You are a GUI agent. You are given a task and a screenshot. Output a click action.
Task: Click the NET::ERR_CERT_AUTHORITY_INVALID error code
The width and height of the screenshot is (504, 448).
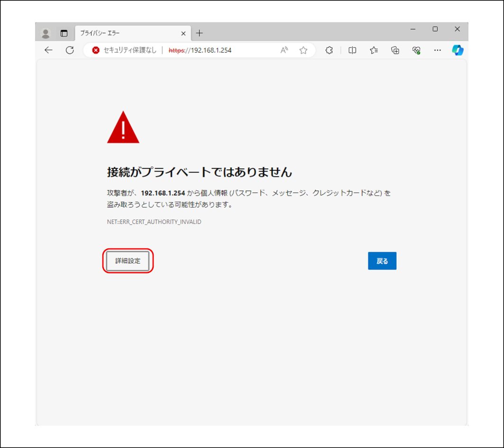[x=154, y=222]
